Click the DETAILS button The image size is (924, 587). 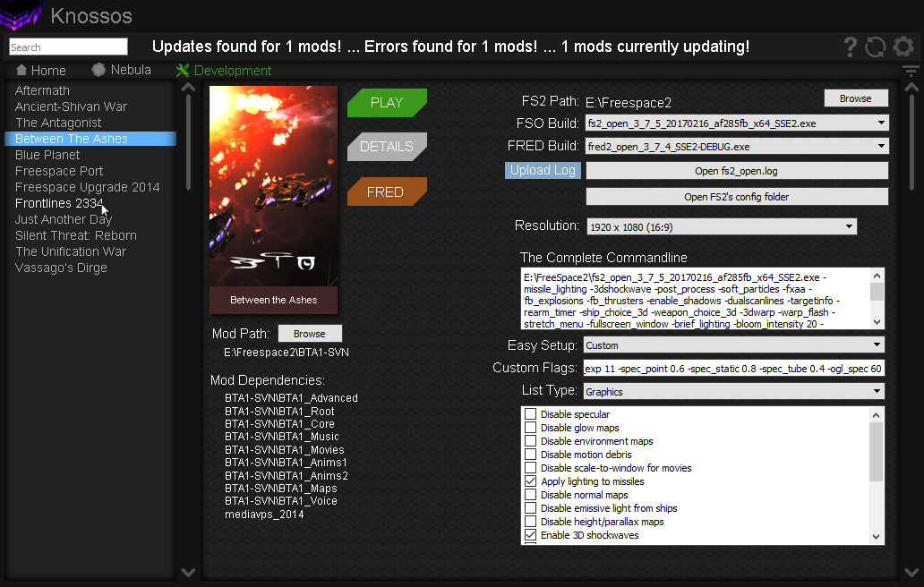387,147
